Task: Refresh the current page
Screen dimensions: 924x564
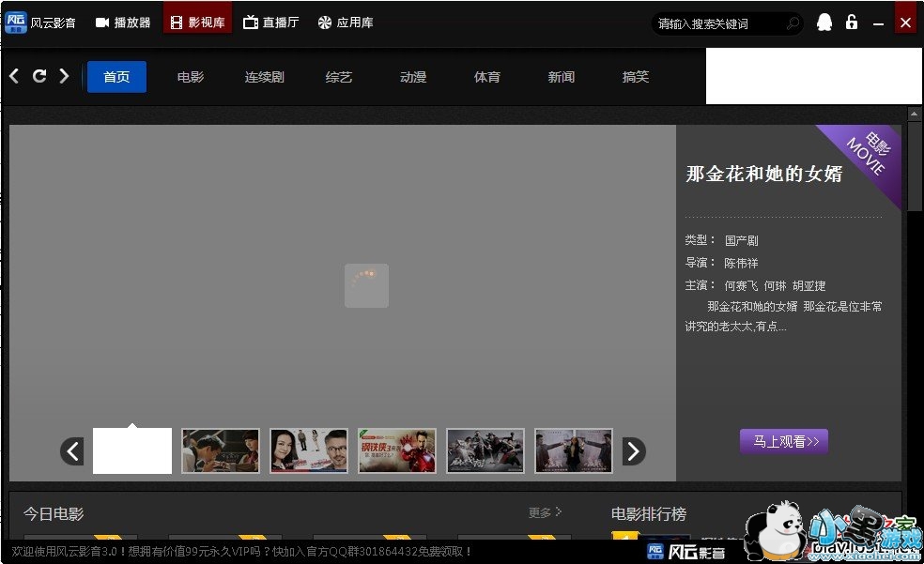Action: [x=39, y=76]
